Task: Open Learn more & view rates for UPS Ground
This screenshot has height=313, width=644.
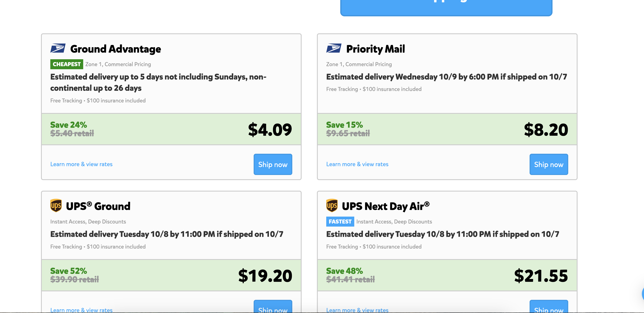Action: 81,310
